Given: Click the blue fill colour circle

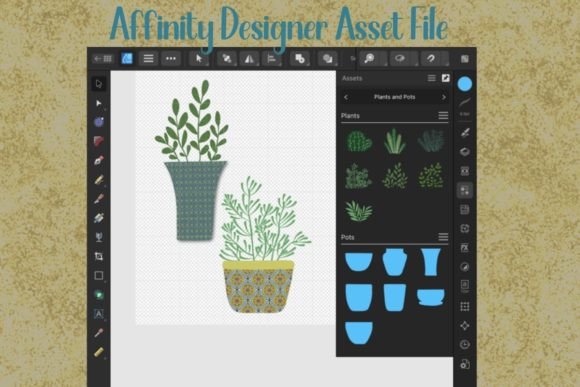Looking at the screenshot, I should [465, 84].
